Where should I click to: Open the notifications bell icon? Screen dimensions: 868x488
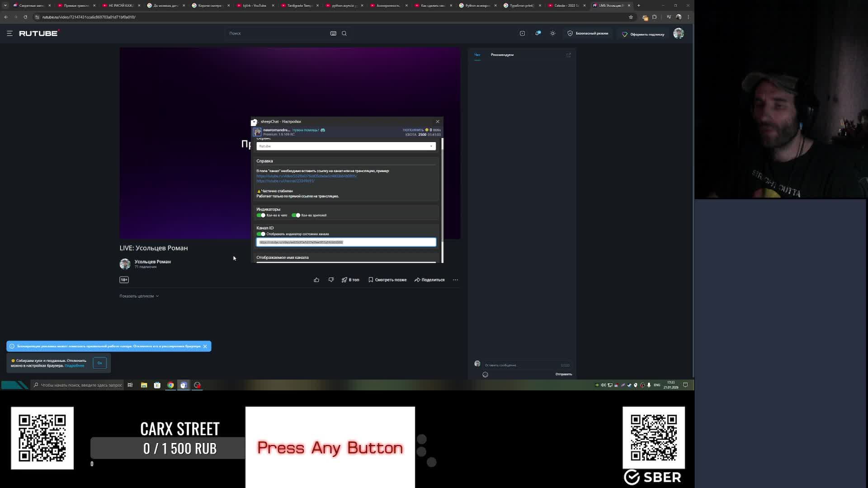point(538,33)
